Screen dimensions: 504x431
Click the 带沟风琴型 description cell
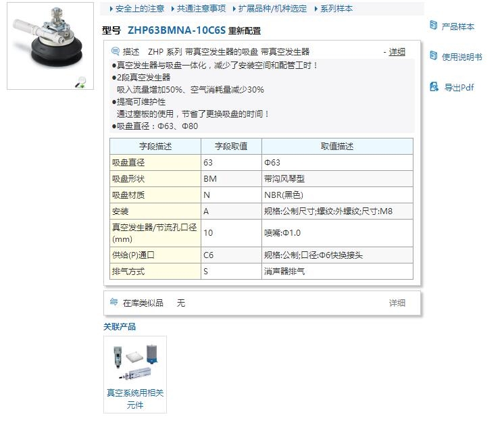tap(337, 179)
